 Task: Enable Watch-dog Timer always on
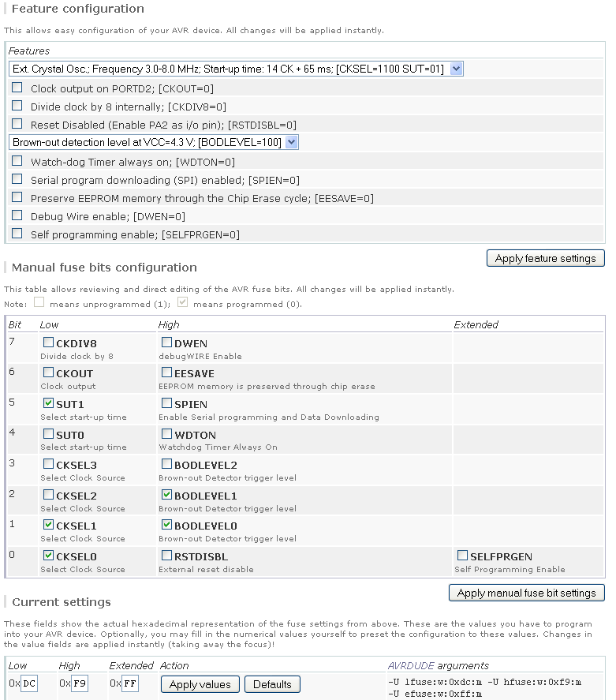[x=17, y=161]
